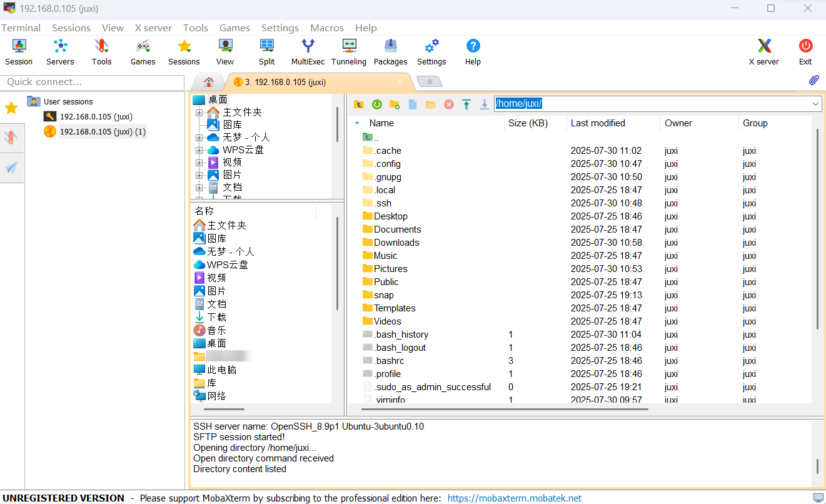The image size is (826, 504).
Task: Click the red delete icon in SFTP toolbar
Action: [449, 104]
